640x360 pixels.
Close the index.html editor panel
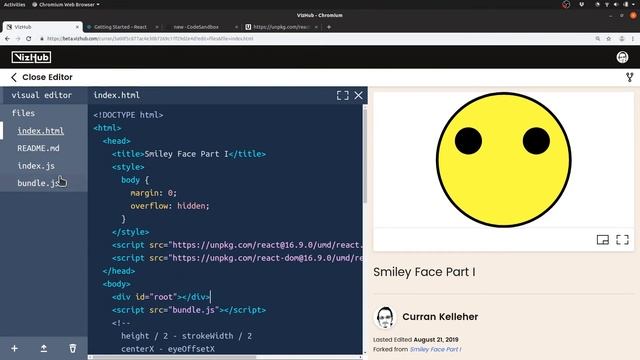pos(358,96)
